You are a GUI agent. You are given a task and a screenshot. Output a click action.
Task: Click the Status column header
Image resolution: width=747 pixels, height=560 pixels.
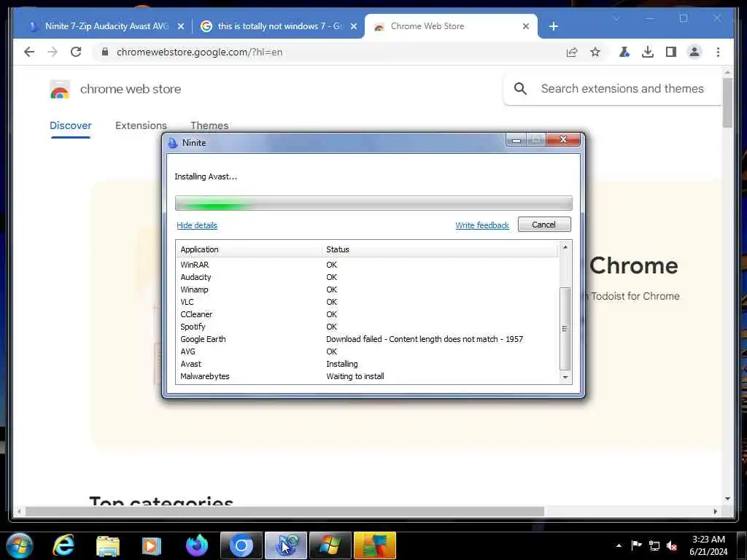pos(440,249)
